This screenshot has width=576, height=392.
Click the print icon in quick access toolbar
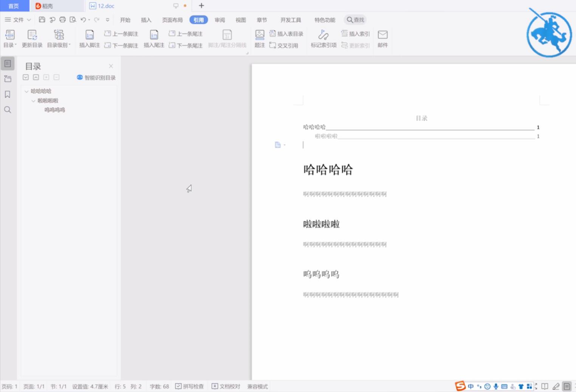(63, 20)
